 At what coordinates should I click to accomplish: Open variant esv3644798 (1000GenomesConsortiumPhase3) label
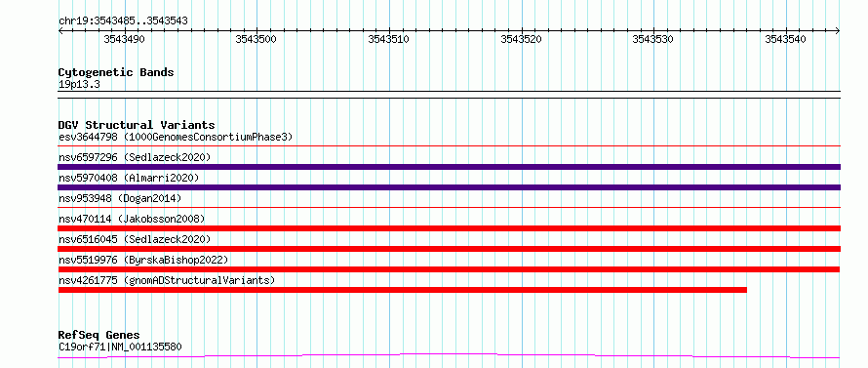[176, 137]
